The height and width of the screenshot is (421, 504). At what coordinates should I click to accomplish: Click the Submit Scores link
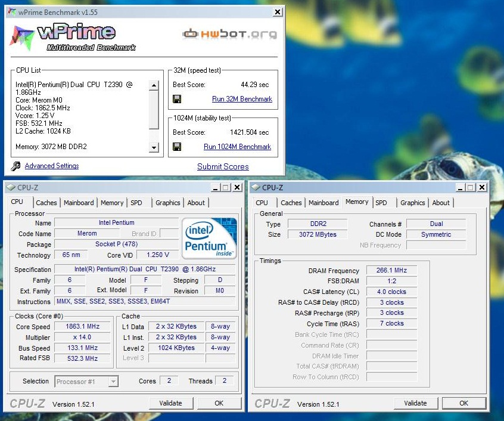223,166
